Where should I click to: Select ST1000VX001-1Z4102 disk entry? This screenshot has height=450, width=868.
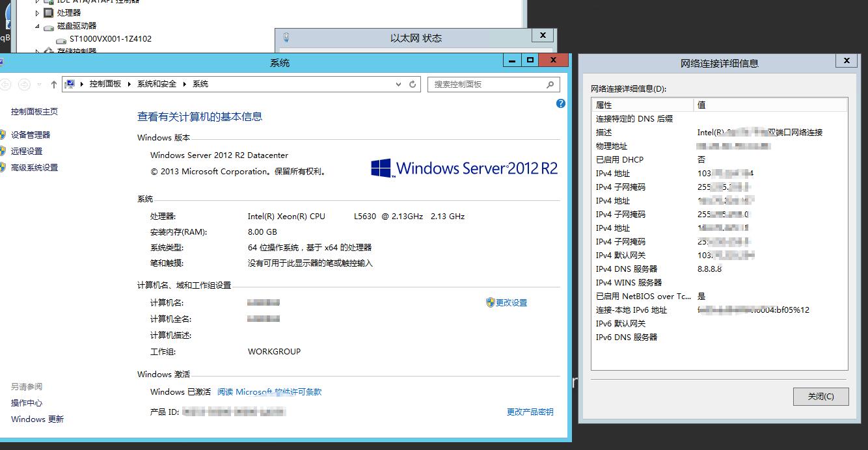click(111, 38)
